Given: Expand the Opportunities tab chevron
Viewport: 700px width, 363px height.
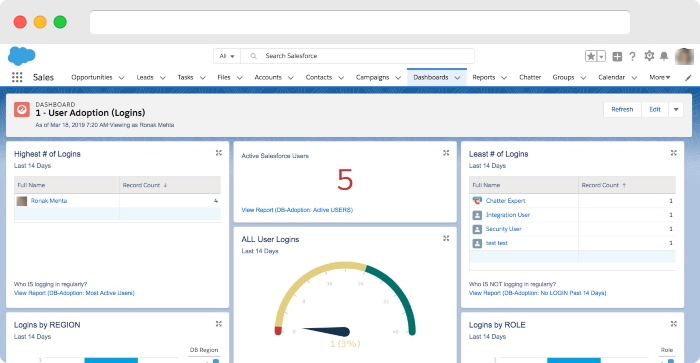Looking at the screenshot, I should coord(121,78).
